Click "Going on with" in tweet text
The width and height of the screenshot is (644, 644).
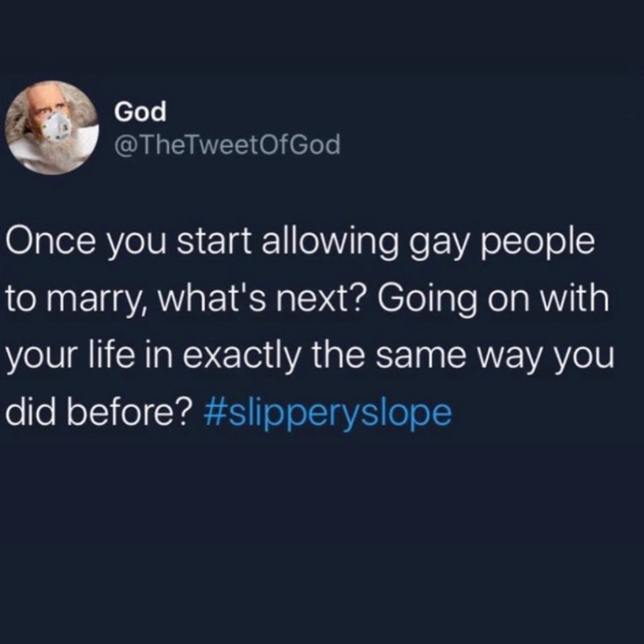tap(493, 302)
